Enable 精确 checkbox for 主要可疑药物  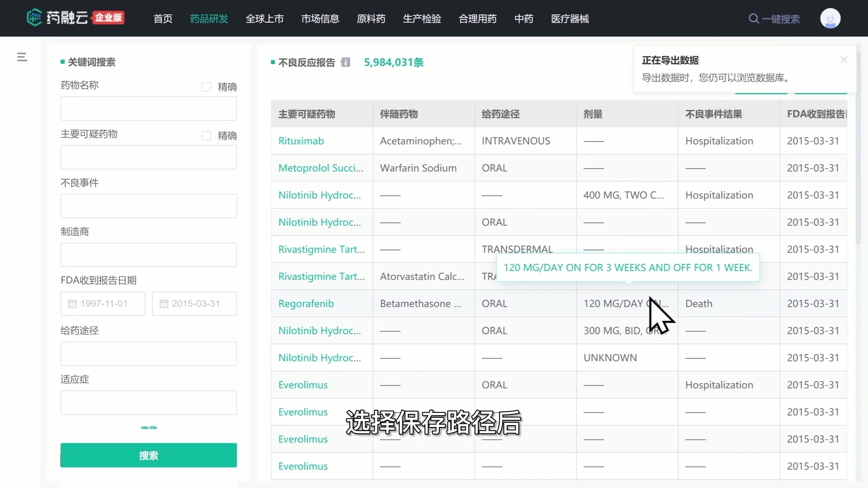click(206, 136)
